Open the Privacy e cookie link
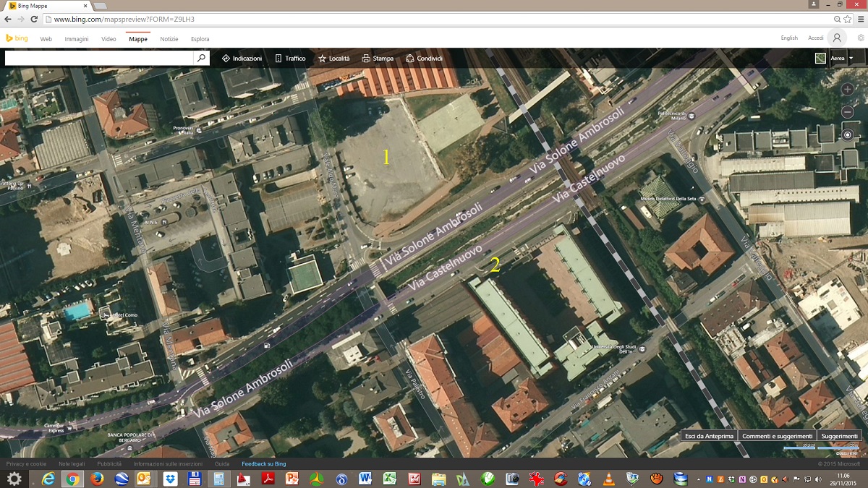The width and height of the screenshot is (868, 488). [x=26, y=463]
